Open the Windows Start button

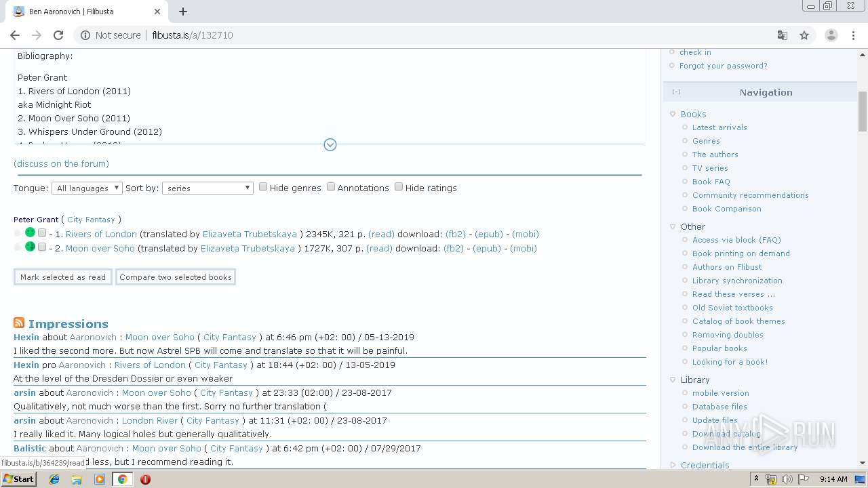pyautogui.click(x=18, y=479)
